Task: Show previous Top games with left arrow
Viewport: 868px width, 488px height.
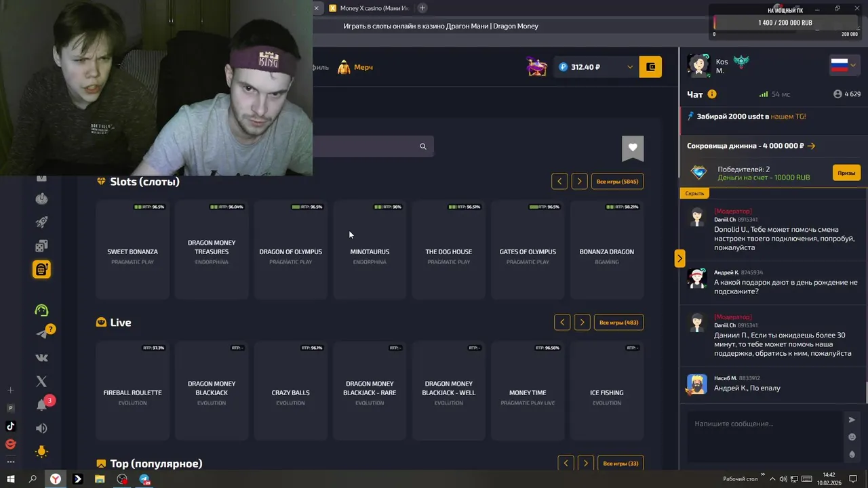Action: pyautogui.click(x=566, y=463)
